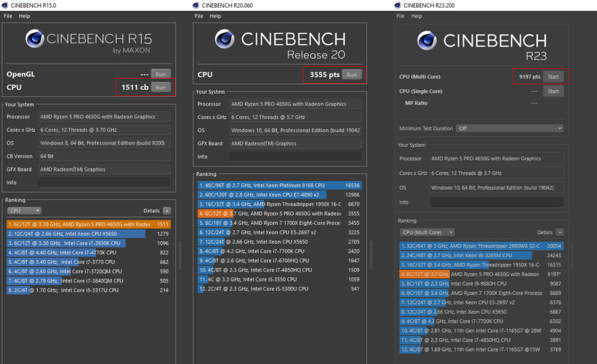
Task: Select R23 ranking row 'Intel Xeon CPU X5650'
Action: coord(482,312)
